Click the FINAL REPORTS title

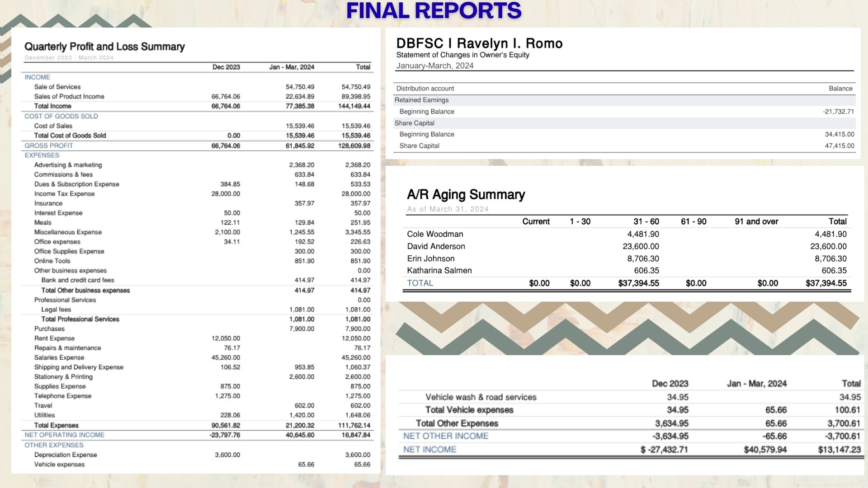point(434,11)
